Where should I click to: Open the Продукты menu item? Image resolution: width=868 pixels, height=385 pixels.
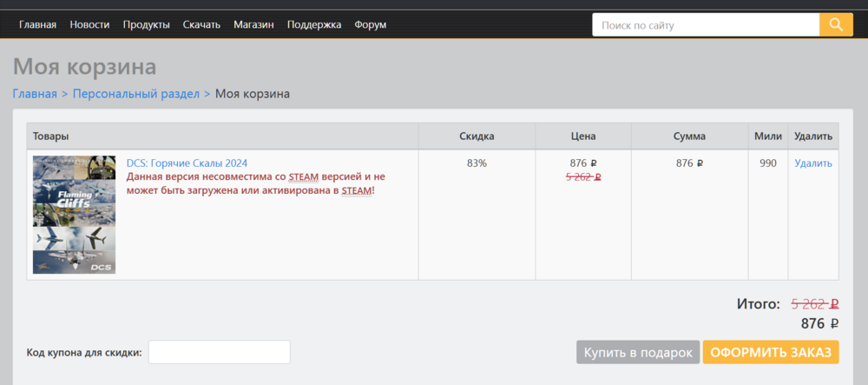click(x=146, y=24)
